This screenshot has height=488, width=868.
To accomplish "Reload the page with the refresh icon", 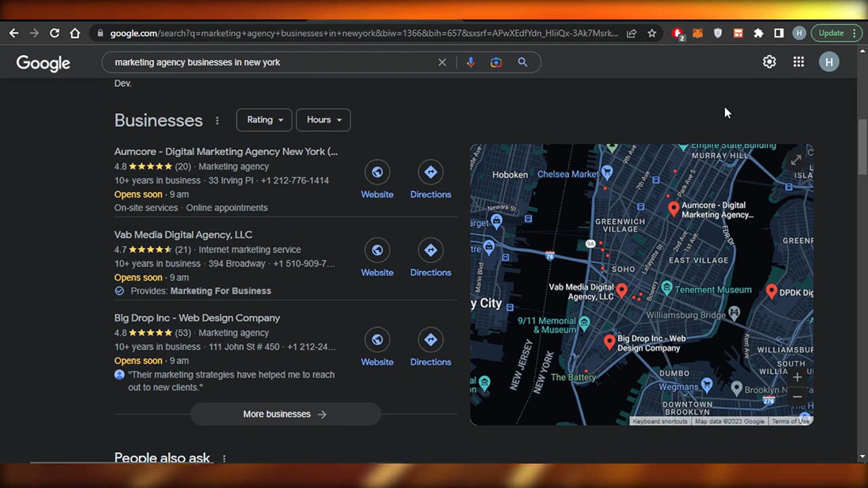I will coord(55,33).
